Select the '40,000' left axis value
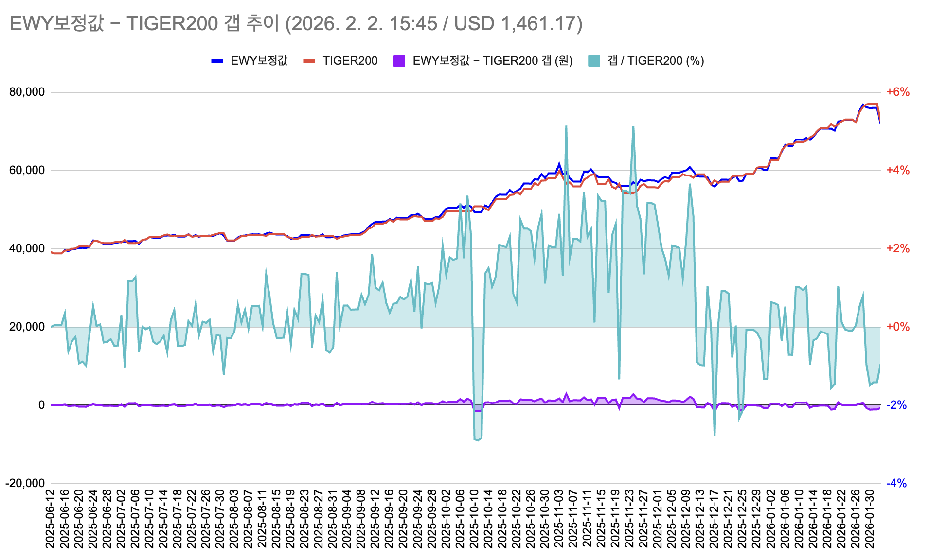This screenshot has height=560, width=929. point(27,249)
